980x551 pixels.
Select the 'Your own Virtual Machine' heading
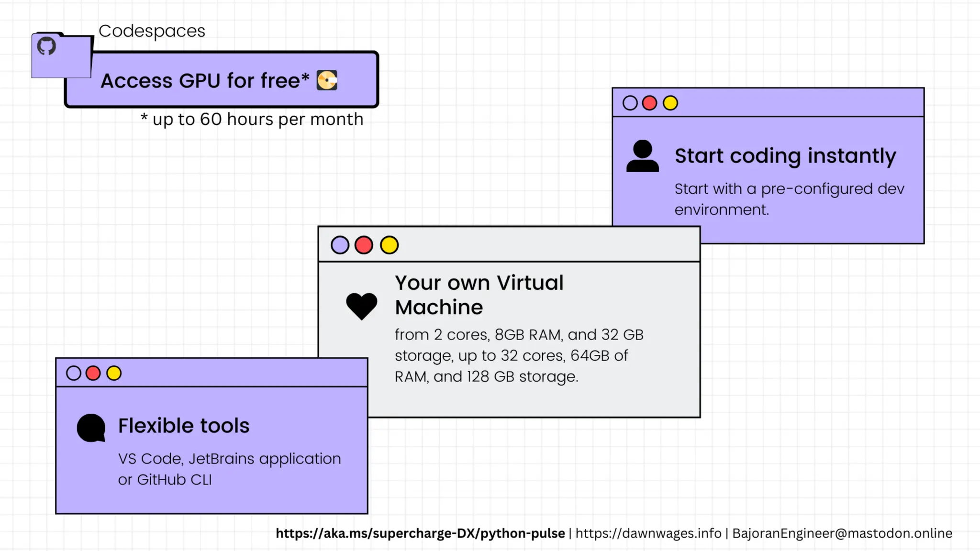click(479, 295)
